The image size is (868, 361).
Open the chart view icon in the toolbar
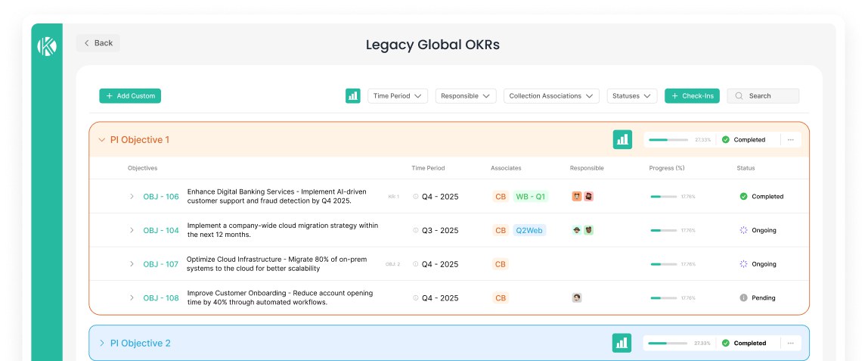[352, 96]
